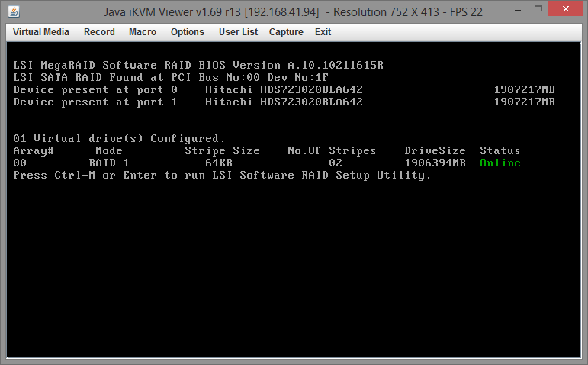The image size is (588, 365).
Task: Click the window title bar text
Action: 294,12
